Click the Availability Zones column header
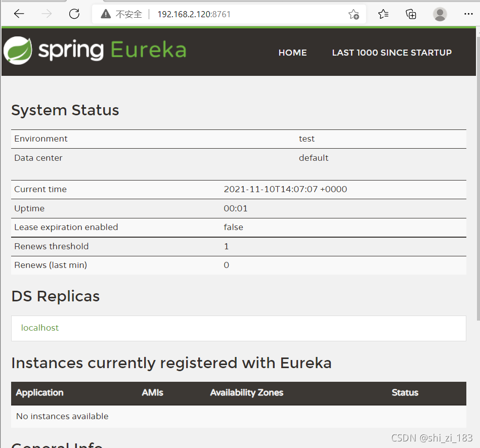480x448 pixels. pyautogui.click(x=247, y=392)
